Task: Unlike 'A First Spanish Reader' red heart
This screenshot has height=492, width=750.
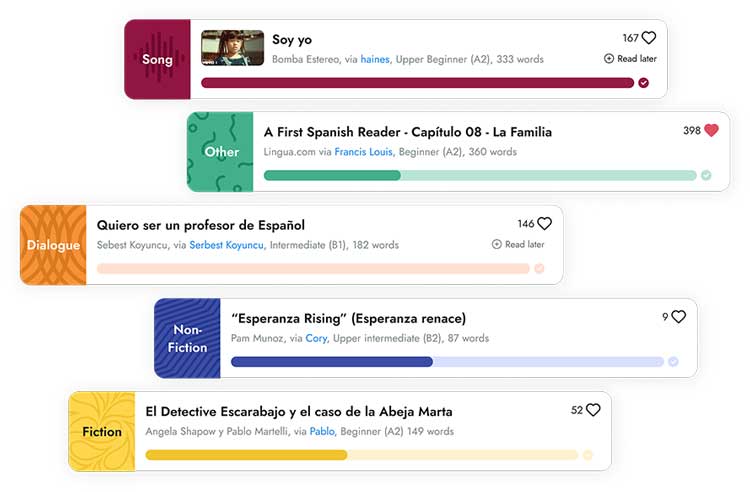Action: pyautogui.click(x=711, y=130)
